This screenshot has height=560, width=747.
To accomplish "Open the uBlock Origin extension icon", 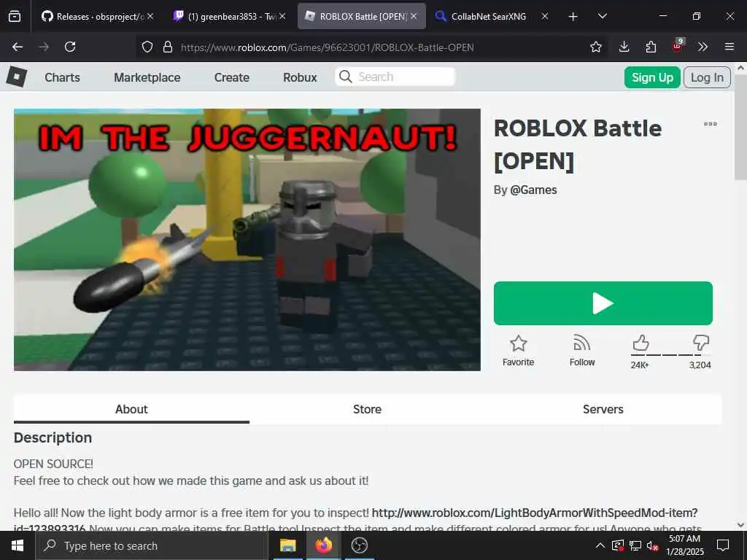I will pos(678,46).
